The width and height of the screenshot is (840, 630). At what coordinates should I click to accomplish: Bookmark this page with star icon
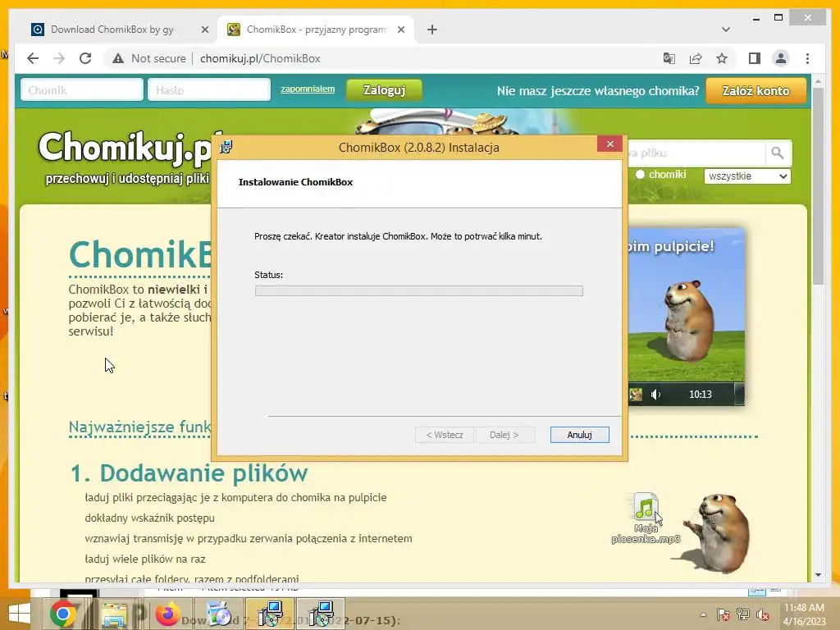pyautogui.click(x=722, y=58)
